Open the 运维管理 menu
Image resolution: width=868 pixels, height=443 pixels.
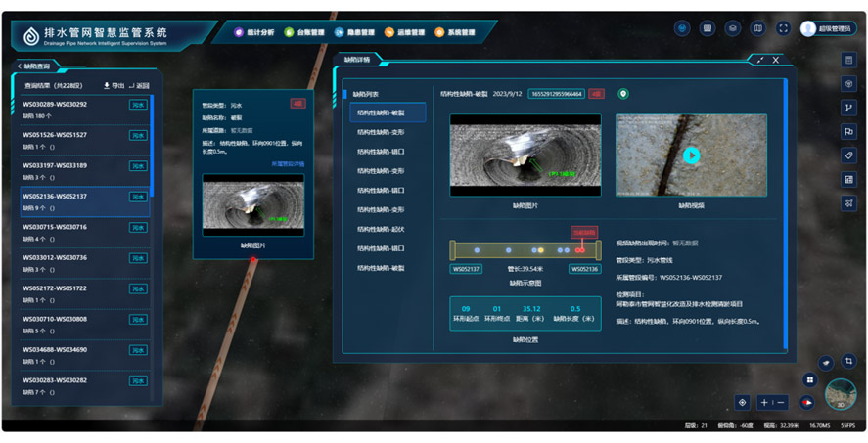(405, 33)
